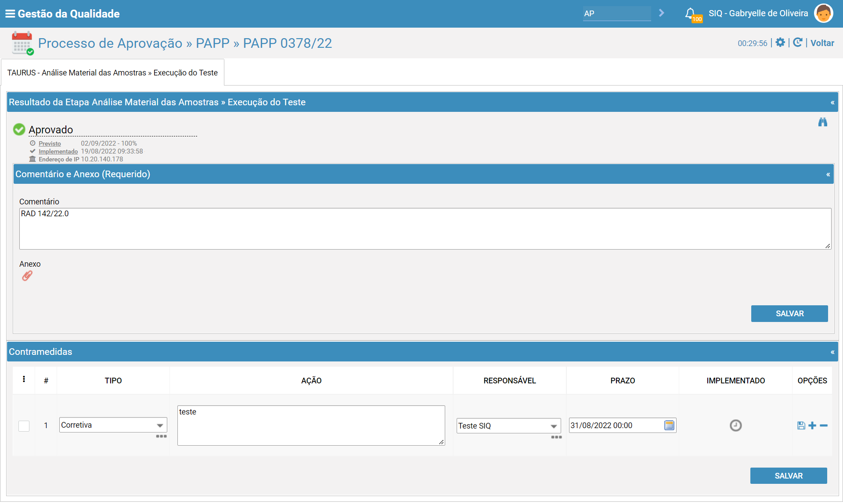Click the IMPLEMENTADO column header

pyautogui.click(x=735, y=380)
